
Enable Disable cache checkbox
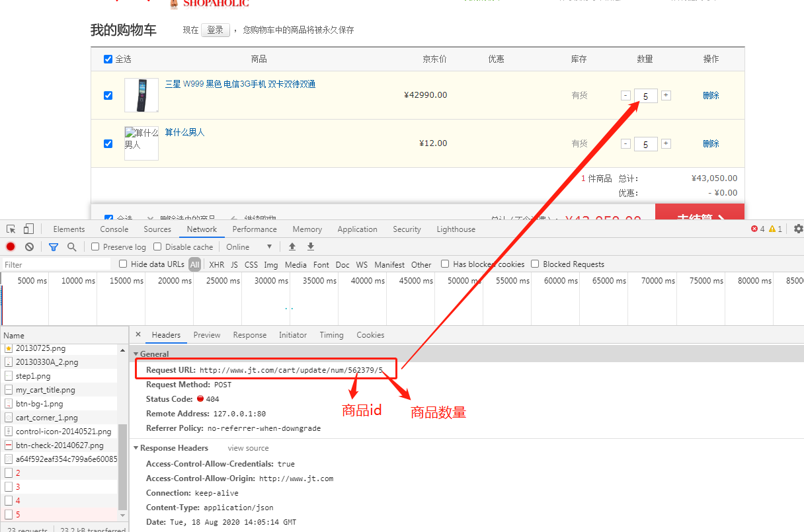point(157,247)
